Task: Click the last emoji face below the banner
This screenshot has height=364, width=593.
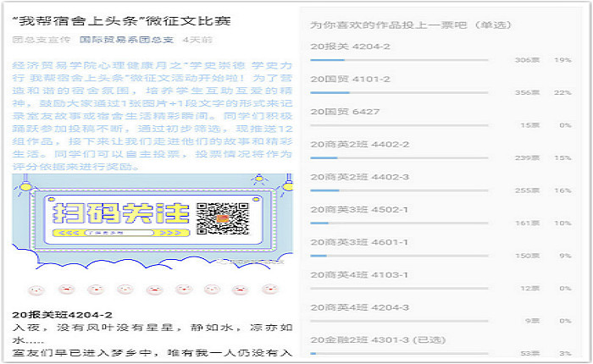Action: [x=271, y=290]
